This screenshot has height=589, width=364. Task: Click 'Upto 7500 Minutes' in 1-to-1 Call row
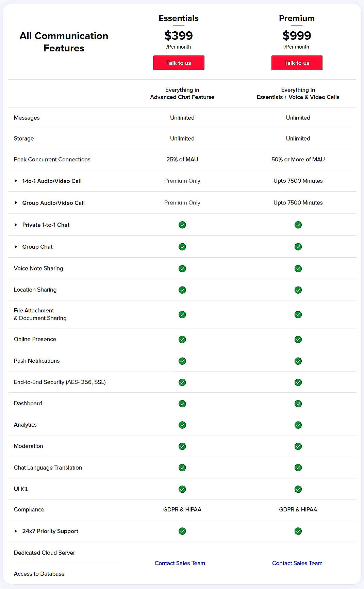click(x=298, y=181)
